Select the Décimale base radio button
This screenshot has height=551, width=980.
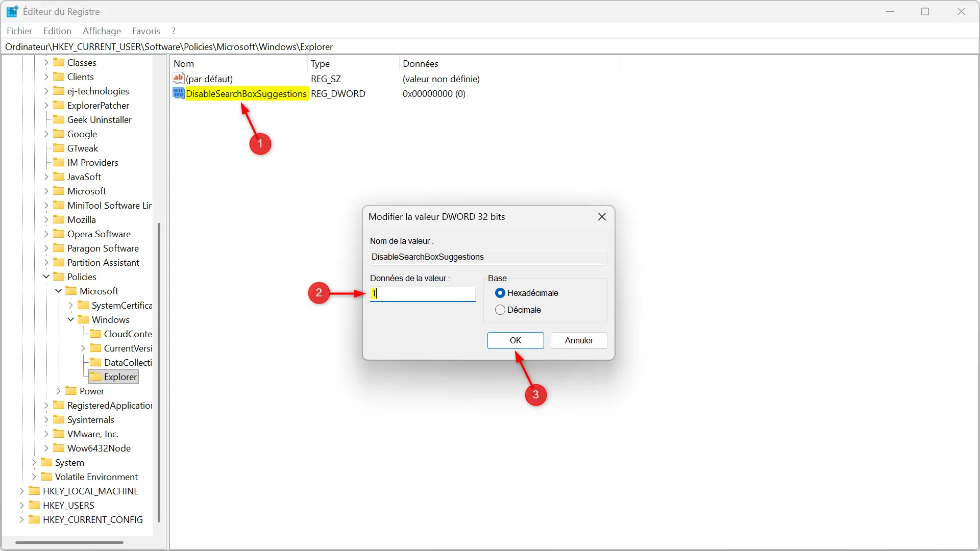click(500, 310)
